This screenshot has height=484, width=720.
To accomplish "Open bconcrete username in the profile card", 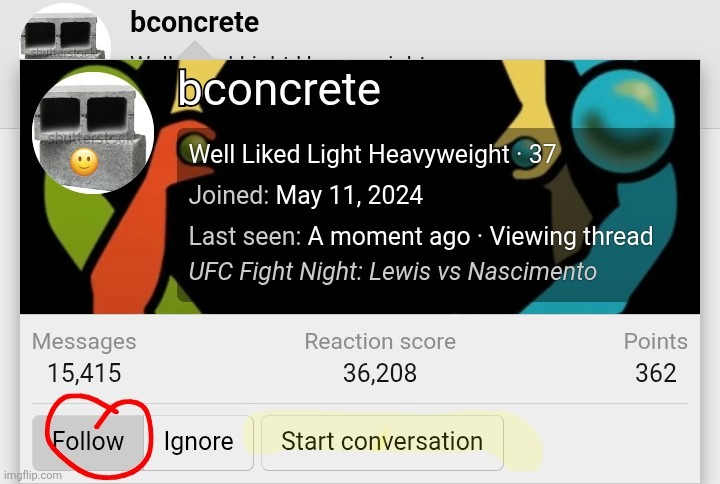I will point(279,89).
